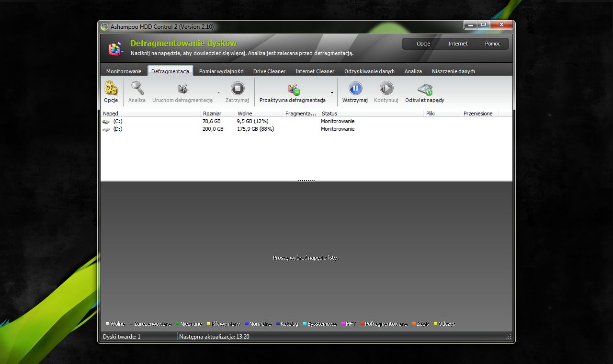Pause with the Wstrzymaj icon
This screenshot has height=364, width=613.
355,88
